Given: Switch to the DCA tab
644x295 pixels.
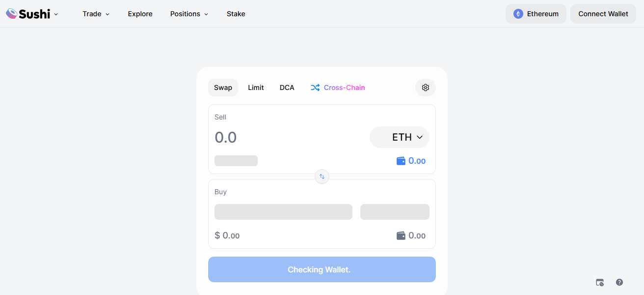Looking at the screenshot, I should (x=287, y=88).
